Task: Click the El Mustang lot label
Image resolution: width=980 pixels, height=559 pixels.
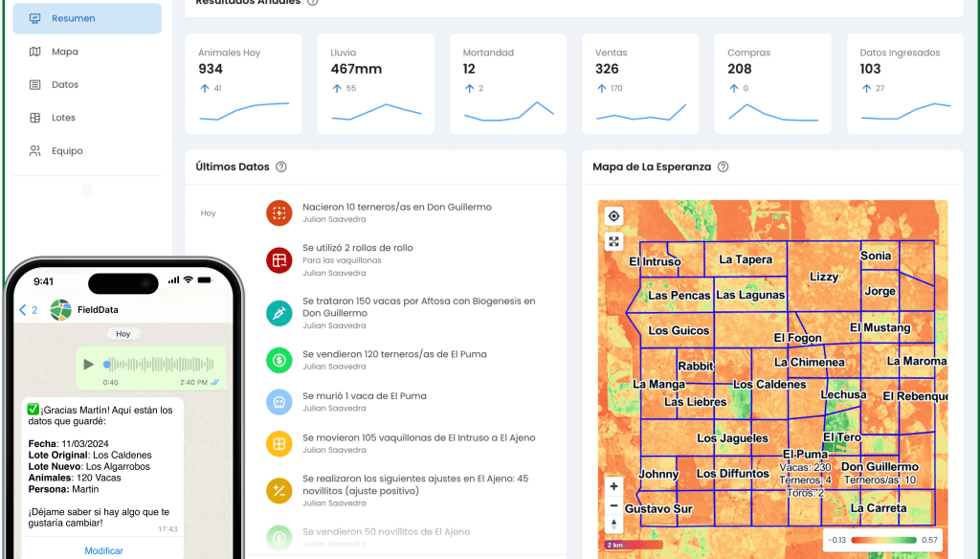Action: coord(880,327)
